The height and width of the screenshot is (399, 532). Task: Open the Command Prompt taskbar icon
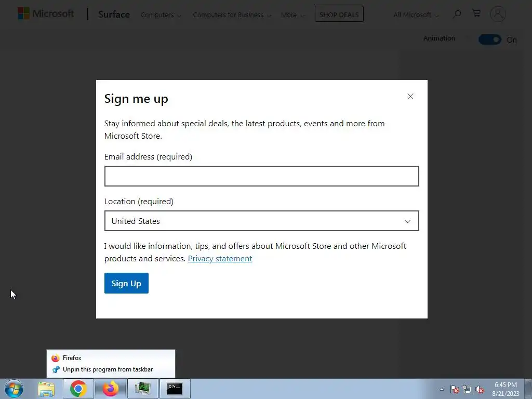[x=175, y=389]
